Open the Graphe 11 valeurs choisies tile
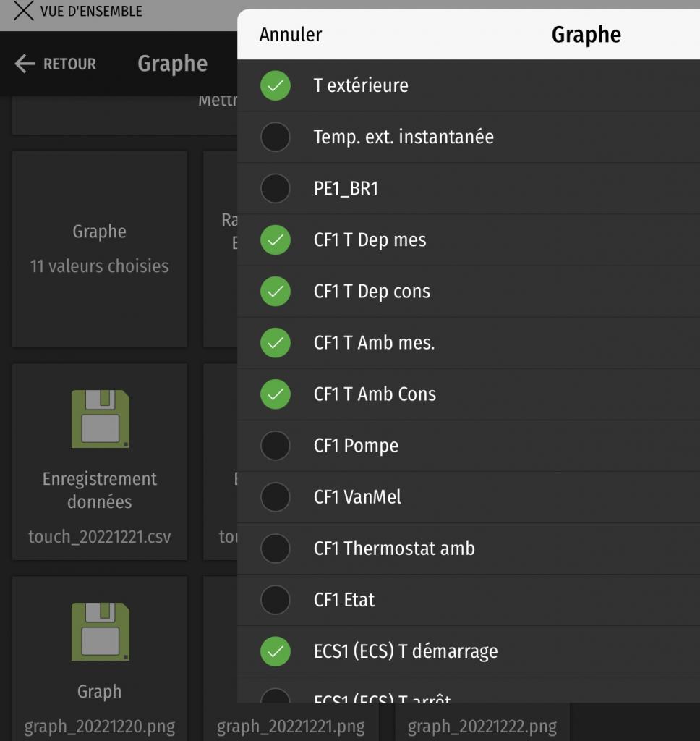The image size is (700, 741). [x=100, y=249]
